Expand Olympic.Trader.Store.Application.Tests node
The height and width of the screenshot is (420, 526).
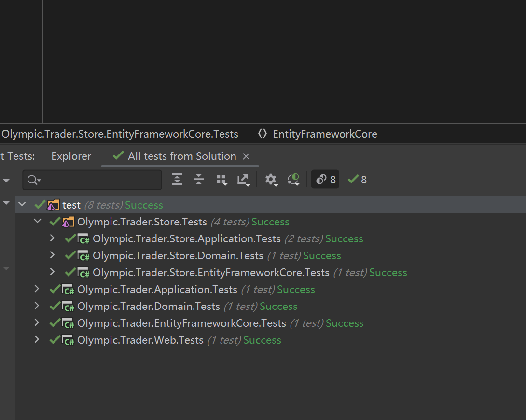52,238
